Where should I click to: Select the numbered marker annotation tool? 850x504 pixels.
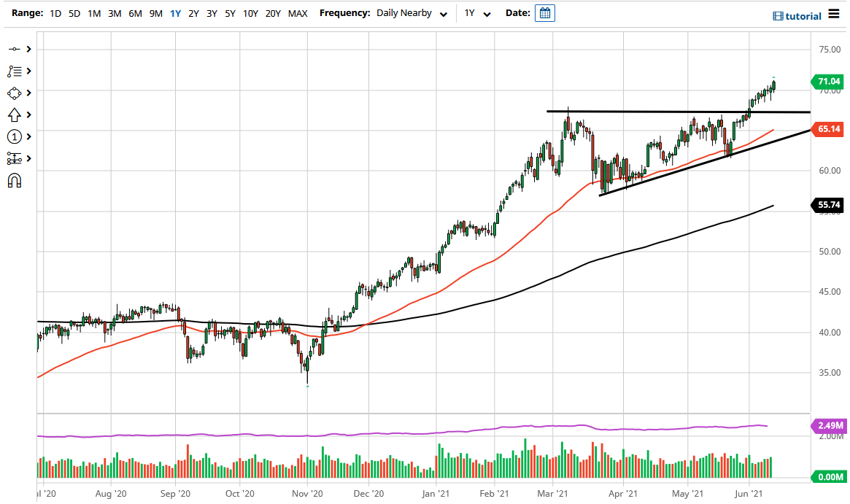pyautogui.click(x=15, y=136)
